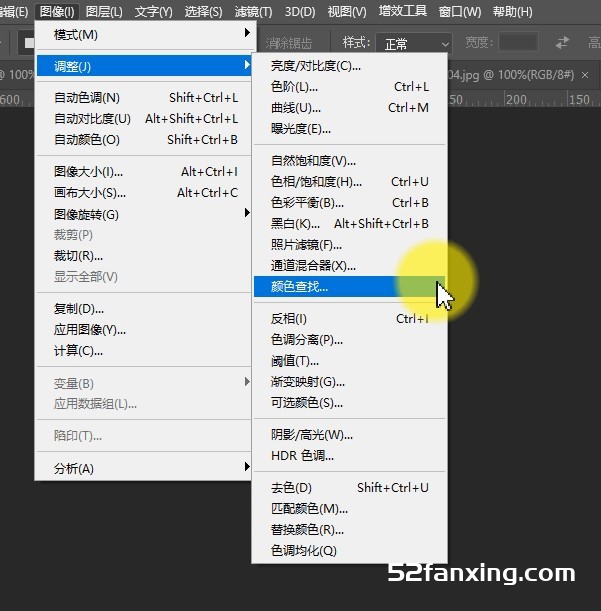
Task: Open 画布大小(S)... dialog
Action: (x=144, y=192)
